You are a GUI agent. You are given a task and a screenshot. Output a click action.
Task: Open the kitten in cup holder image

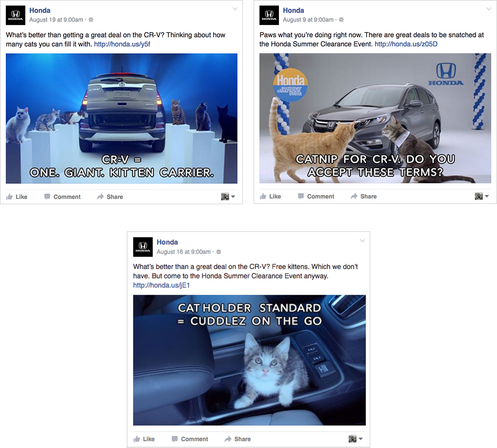pyautogui.click(x=249, y=360)
